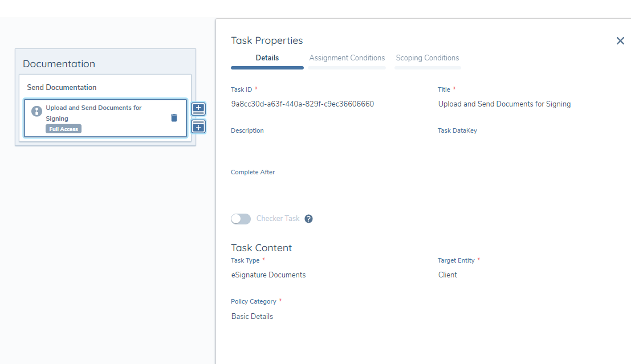Add a new task below the current one
Screen dimensions: 631x364
[198, 126]
